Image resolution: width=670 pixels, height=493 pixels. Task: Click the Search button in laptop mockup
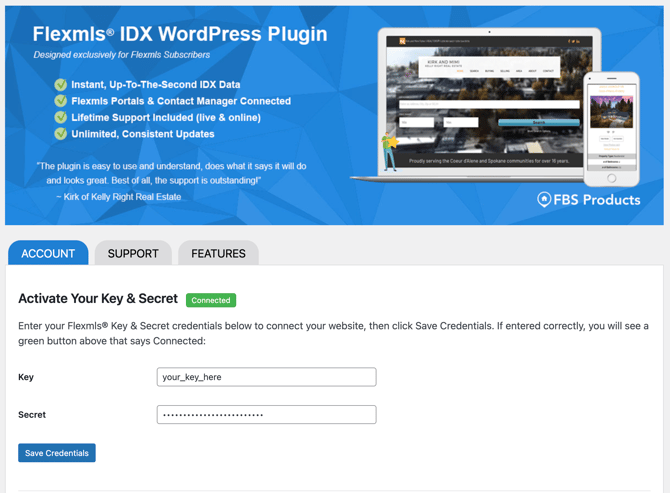point(538,122)
